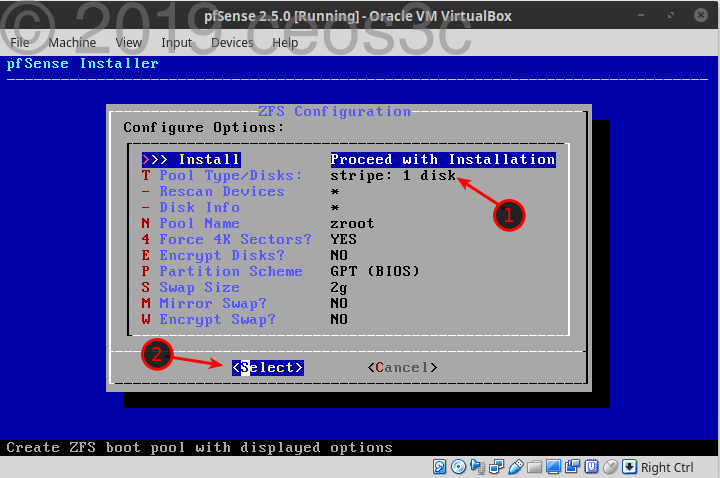The image size is (720, 478).
Task: Click the Select button in ZFS Configuration
Action: (x=268, y=367)
